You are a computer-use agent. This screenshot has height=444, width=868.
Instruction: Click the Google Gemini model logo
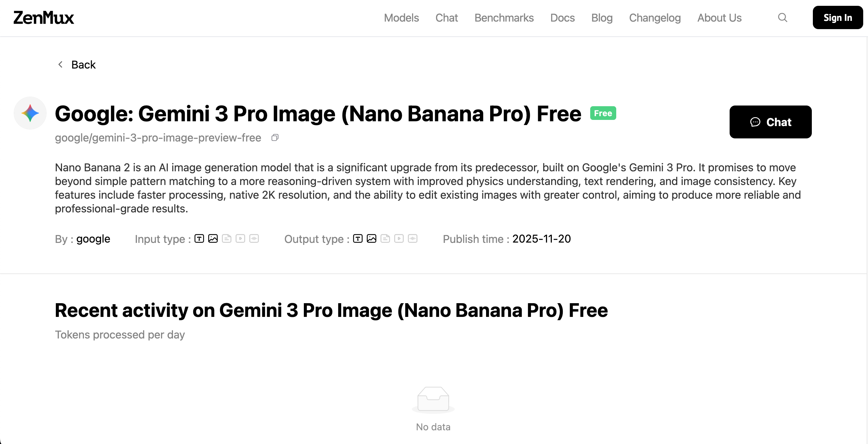(x=30, y=113)
